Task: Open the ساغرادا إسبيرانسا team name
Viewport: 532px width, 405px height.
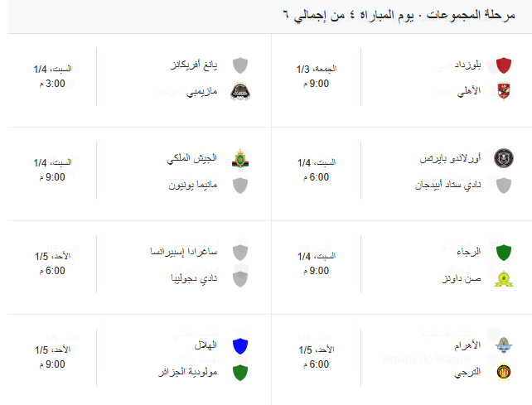Action: coord(182,252)
